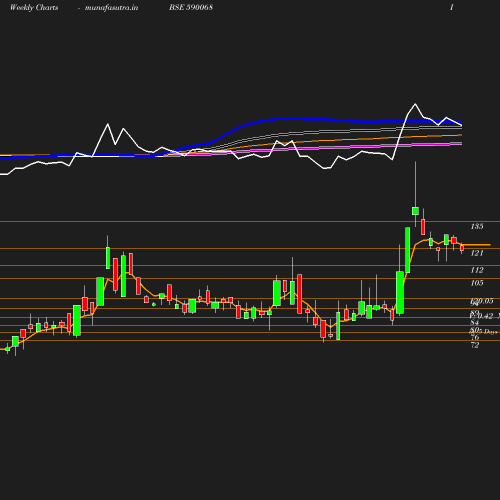Click the 'Weekly Charts' title text
Viewport: 500px width, 500px height.
coord(34,7)
